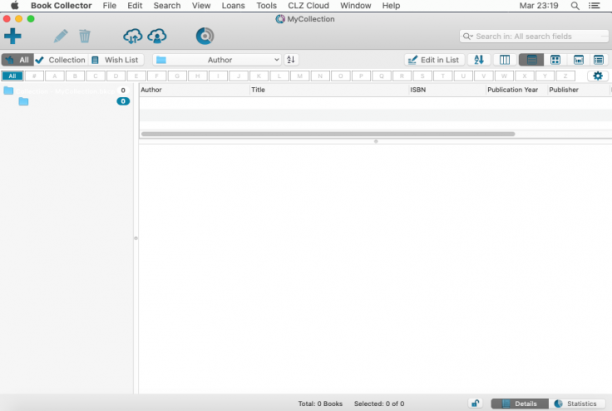This screenshot has height=411, width=612.
Task: Click the round CLZ logo toolbar icon
Action: point(205,36)
